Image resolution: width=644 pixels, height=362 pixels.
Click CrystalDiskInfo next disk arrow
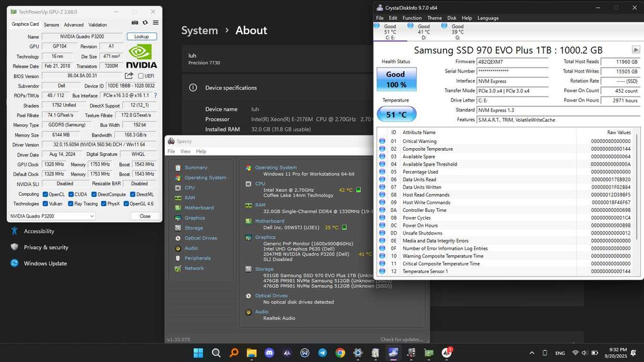[636, 50]
